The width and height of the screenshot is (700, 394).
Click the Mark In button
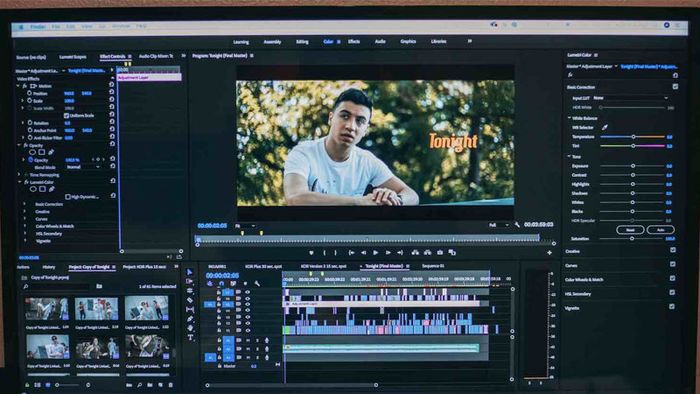click(x=324, y=253)
